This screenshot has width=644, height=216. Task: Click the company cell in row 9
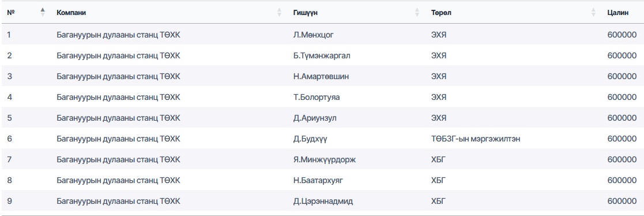[118, 201]
